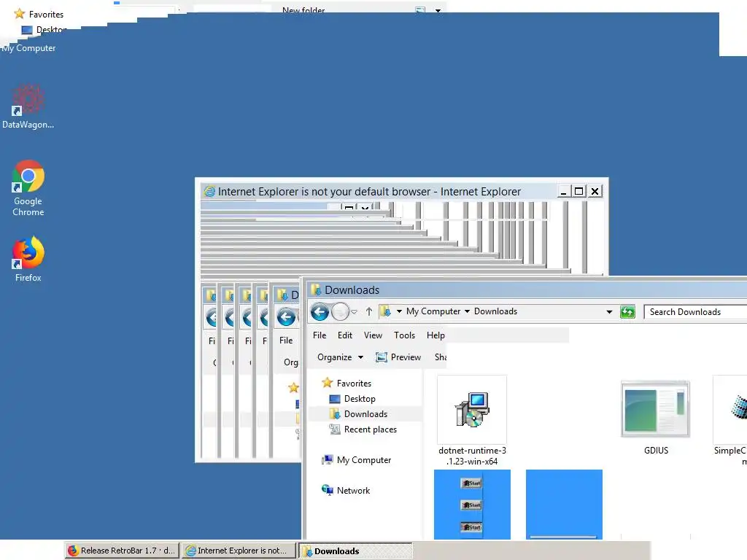The height and width of the screenshot is (560, 747).
Task: Open the File menu in Downloads
Action: tap(320, 335)
